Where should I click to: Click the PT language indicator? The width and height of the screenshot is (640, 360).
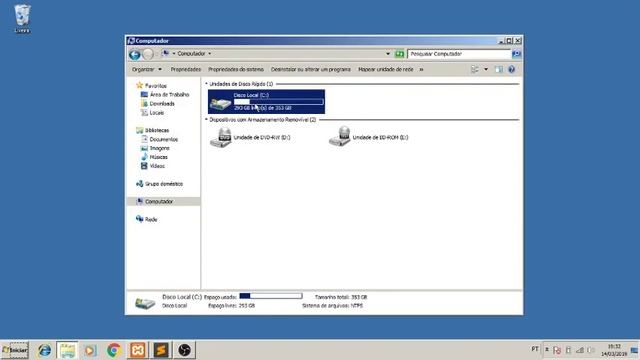pyautogui.click(x=535, y=349)
